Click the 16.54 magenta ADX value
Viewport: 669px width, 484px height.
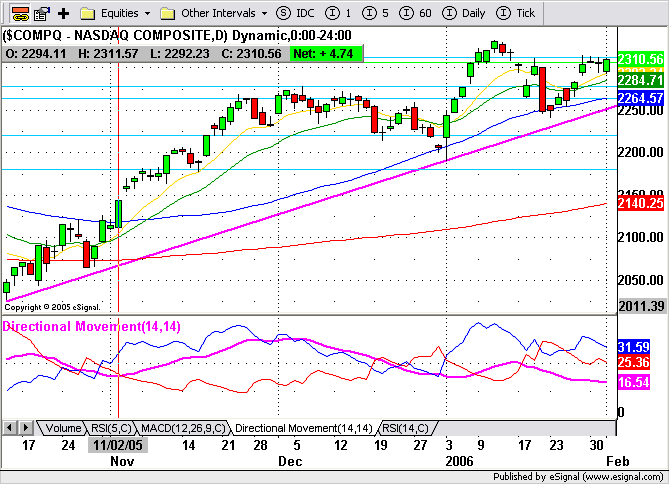click(634, 382)
